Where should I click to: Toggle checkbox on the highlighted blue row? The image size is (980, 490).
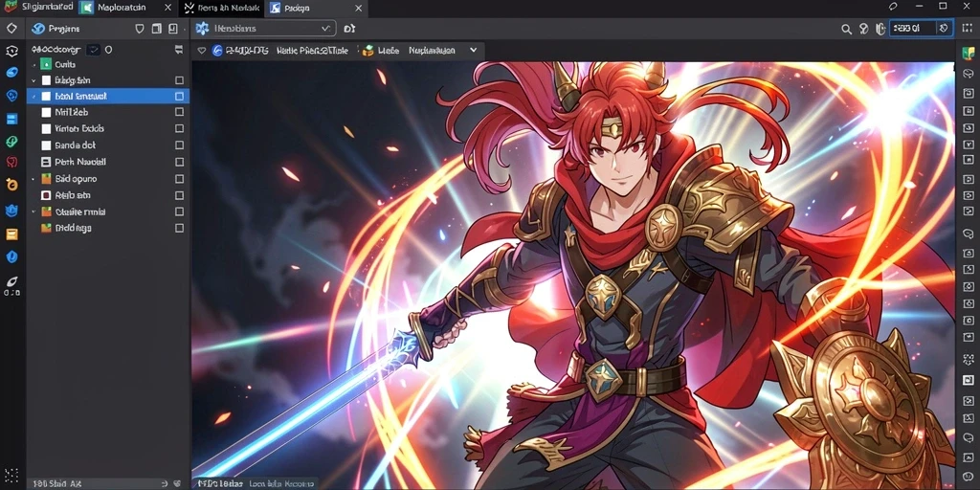click(179, 97)
